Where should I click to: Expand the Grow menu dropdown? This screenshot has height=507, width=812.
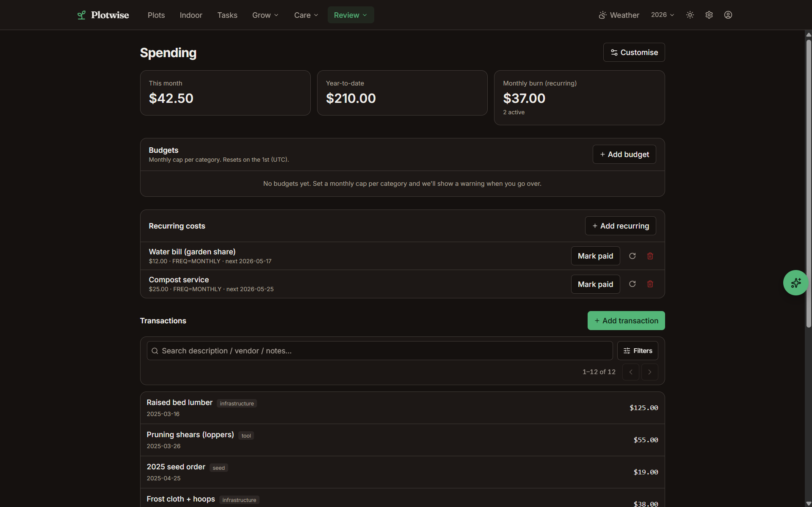pyautogui.click(x=265, y=15)
